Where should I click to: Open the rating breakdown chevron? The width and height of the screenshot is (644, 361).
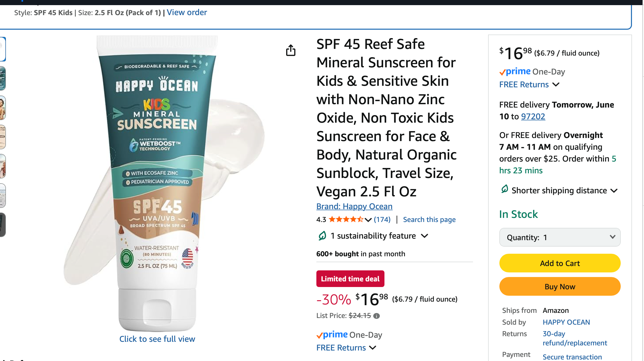click(368, 220)
